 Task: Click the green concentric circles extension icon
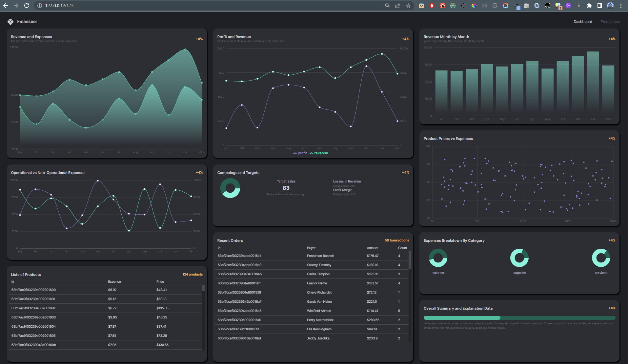tap(453, 6)
